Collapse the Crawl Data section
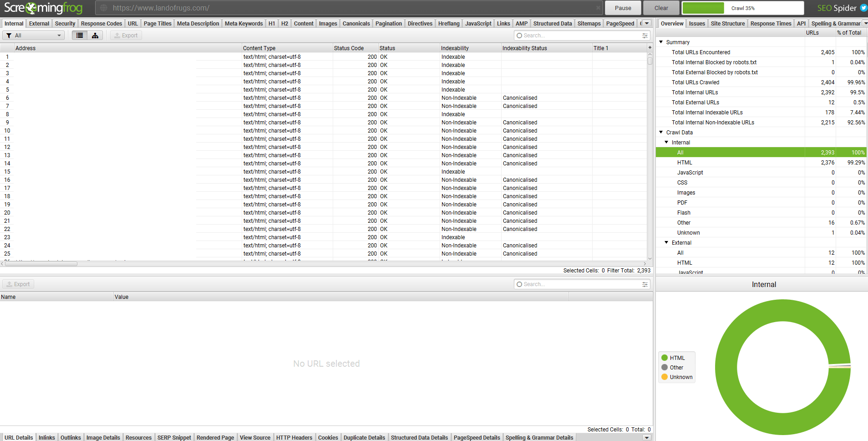Viewport: 868px width, 441px height. click(661, 132)
